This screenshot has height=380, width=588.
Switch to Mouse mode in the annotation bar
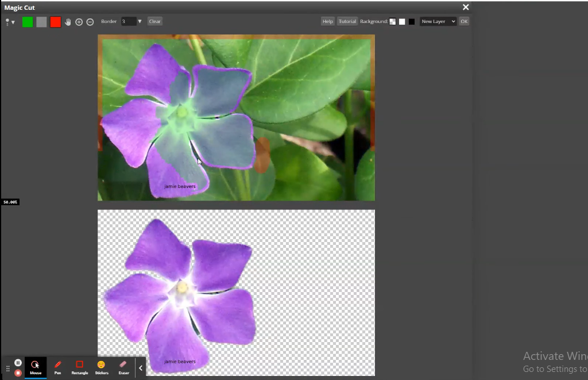(36, 366)
